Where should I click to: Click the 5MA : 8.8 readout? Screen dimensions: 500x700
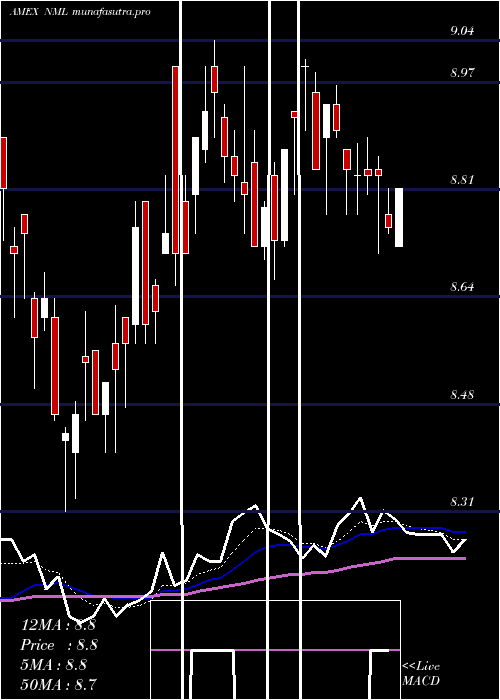click(x=54, y=665)
